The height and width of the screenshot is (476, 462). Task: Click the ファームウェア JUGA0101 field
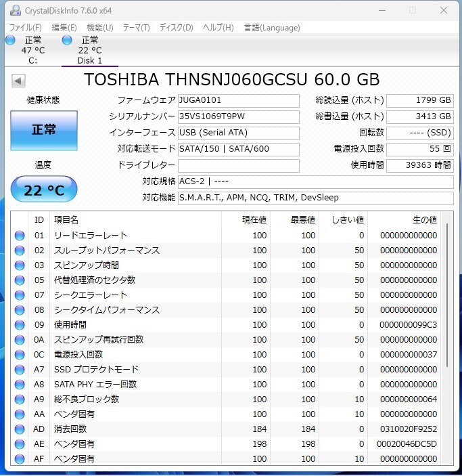(238, 101)
